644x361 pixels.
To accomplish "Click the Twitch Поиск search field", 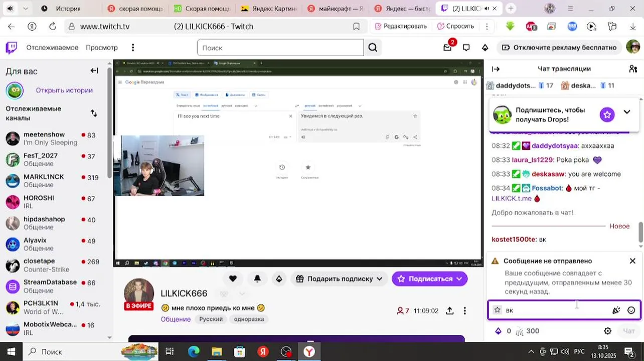I will point(280,48).
